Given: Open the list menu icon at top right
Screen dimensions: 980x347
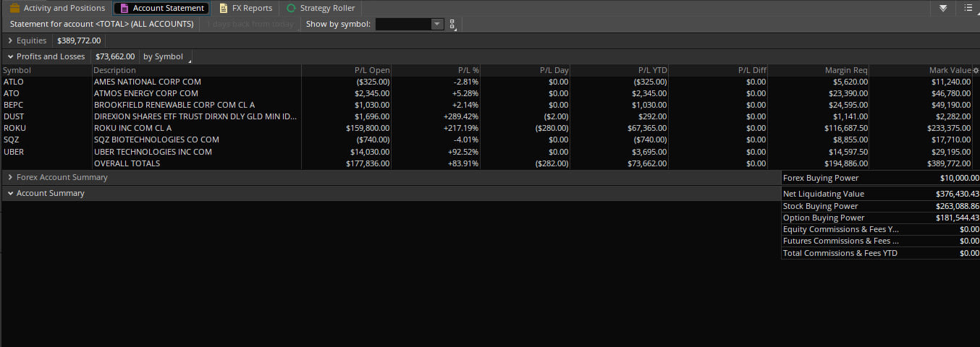Looking at the screenshot, I should [x=968, y=8].
